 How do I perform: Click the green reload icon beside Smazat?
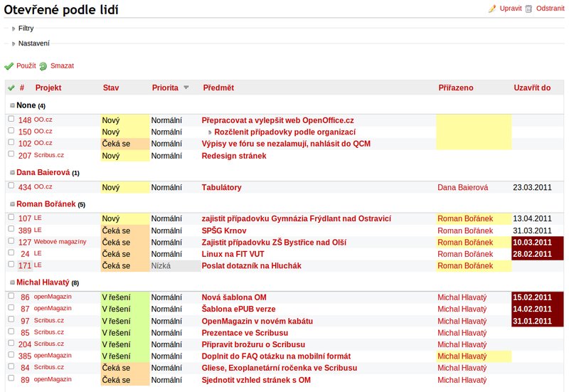point(43,66)
